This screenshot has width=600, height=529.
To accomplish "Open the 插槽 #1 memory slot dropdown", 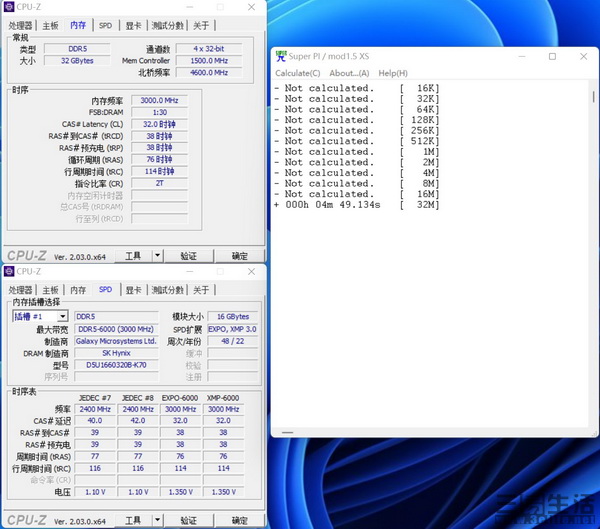I will tap(40, 317).
